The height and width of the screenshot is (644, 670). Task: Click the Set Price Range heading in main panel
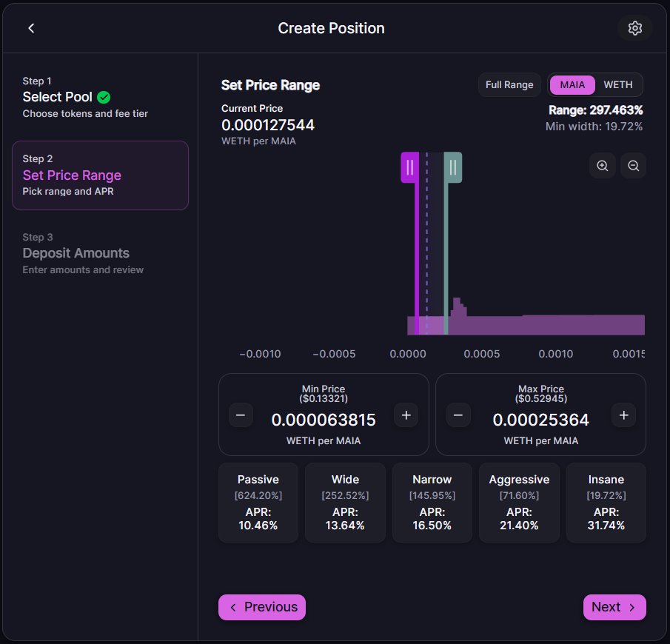[270, 85]
